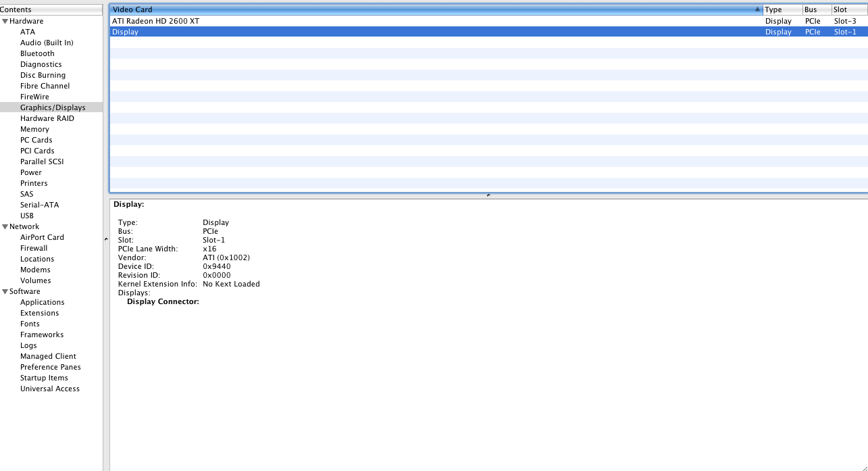Click the Contents column header
The width and height of the screenshot is (868, 471).
click(x=51, y=9)
